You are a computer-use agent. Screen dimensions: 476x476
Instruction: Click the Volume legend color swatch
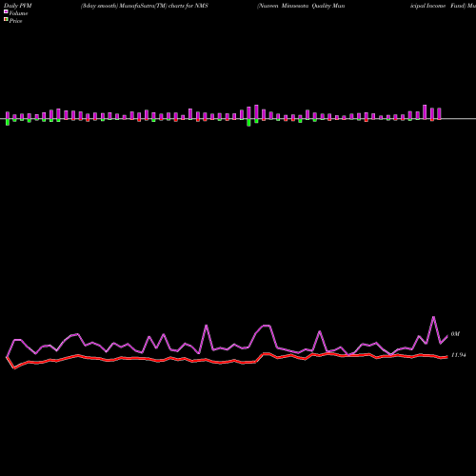coord(6,11)
